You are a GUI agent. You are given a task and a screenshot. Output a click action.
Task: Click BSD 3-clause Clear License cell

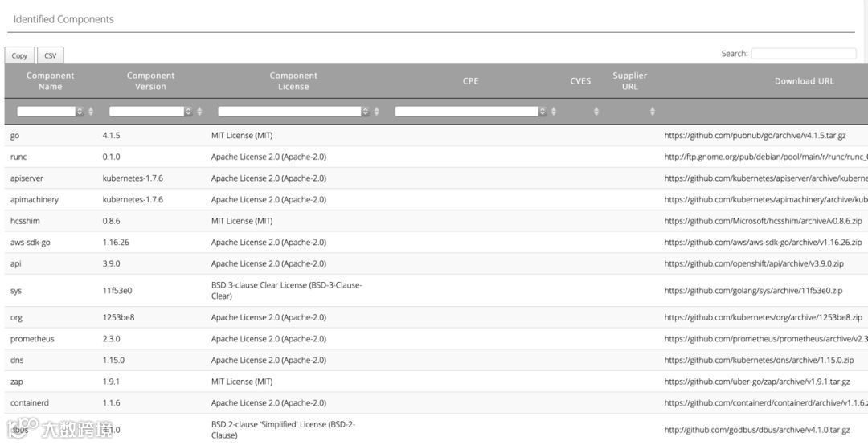(x=286, y=291)
